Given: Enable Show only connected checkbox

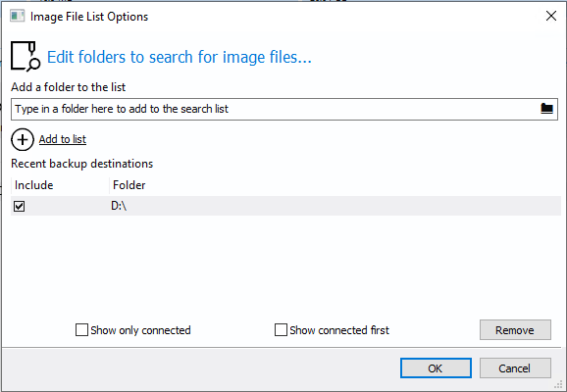Looking at the screenshot, I should [81, 330].
